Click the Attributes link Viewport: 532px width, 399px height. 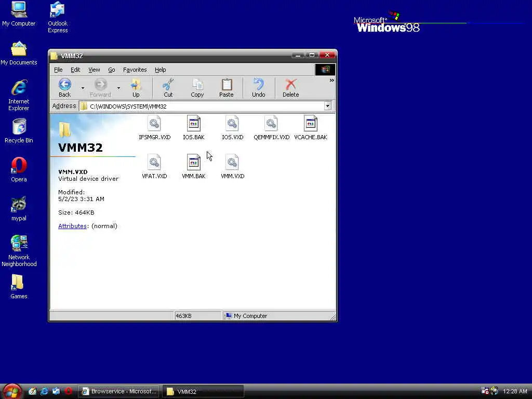click(72, 226)
